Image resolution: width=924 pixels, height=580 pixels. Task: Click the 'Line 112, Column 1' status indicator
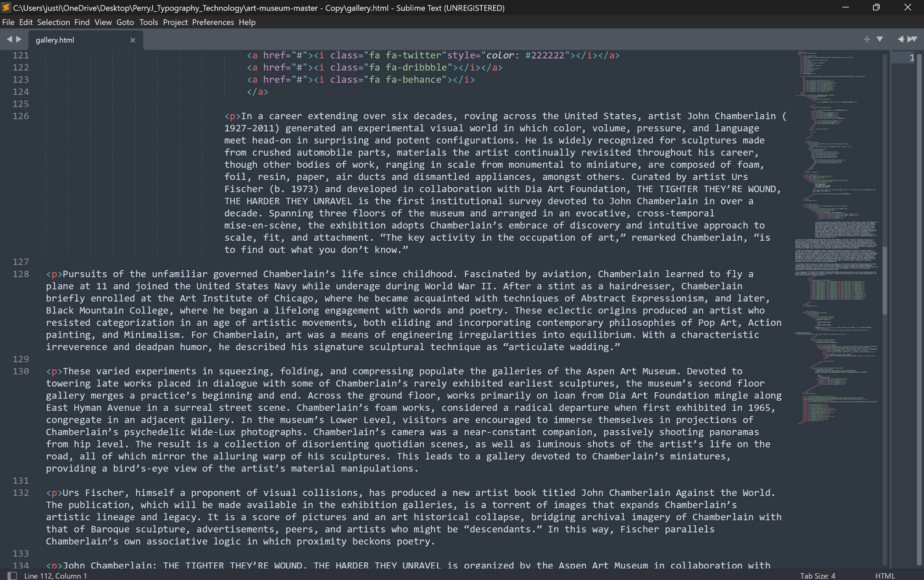(55, 576)
